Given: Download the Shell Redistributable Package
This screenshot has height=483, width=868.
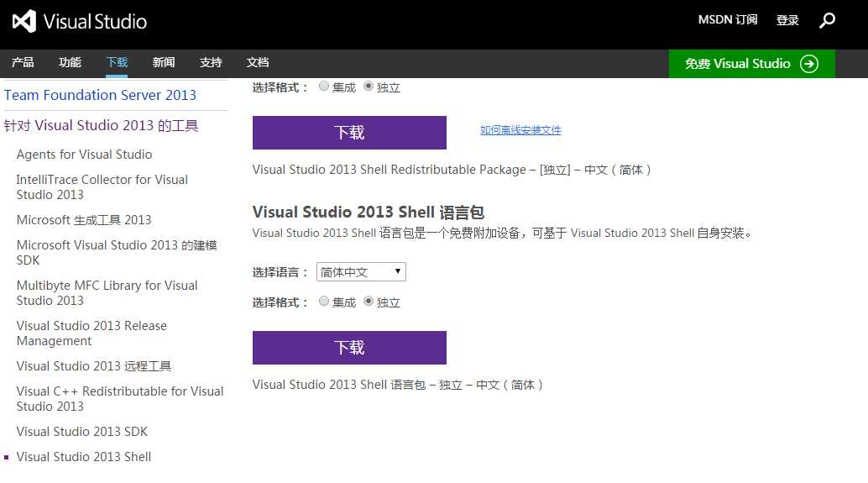Looking at the screenshot, I should 349,133.
